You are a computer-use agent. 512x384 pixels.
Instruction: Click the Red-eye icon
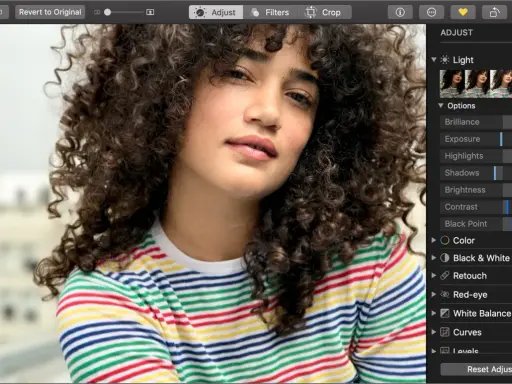pos(445,295)
